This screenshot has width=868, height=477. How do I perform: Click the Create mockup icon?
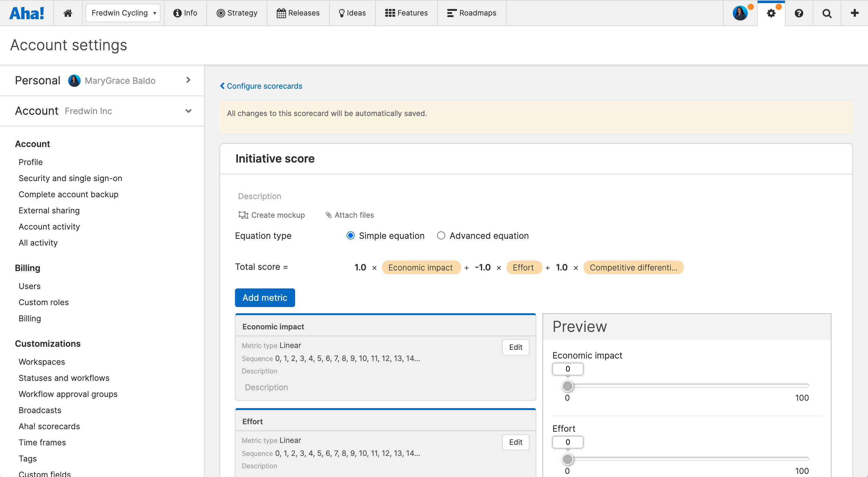[243, 215]
